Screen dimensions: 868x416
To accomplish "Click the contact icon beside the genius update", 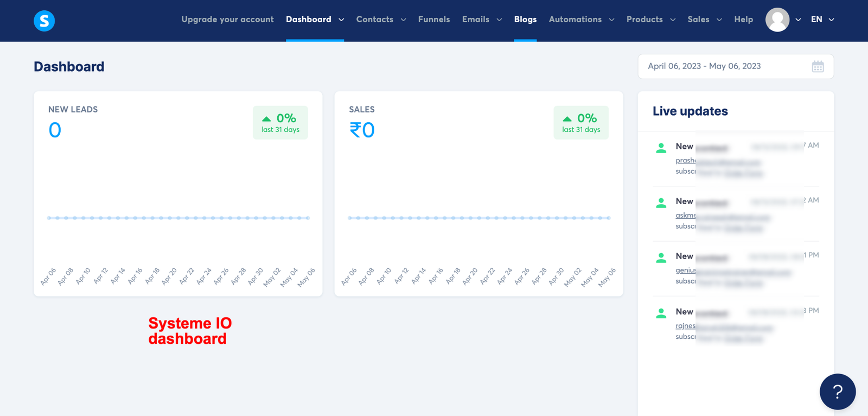I will (661, 258).
